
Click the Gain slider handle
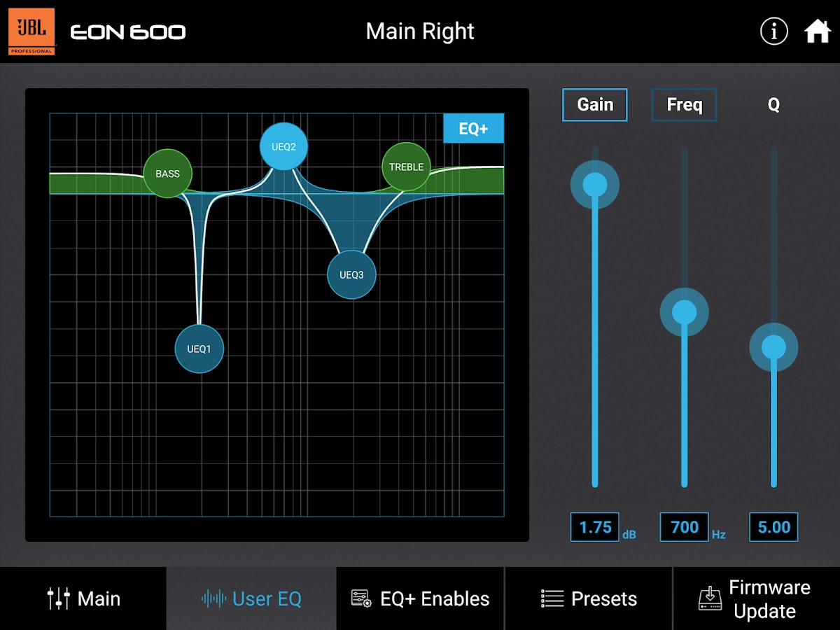point(595,185)
